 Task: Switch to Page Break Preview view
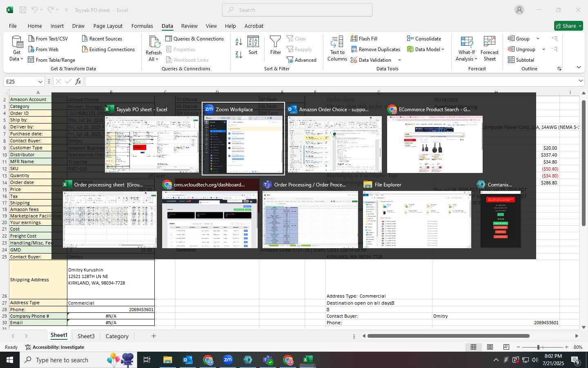pos(506,347)
